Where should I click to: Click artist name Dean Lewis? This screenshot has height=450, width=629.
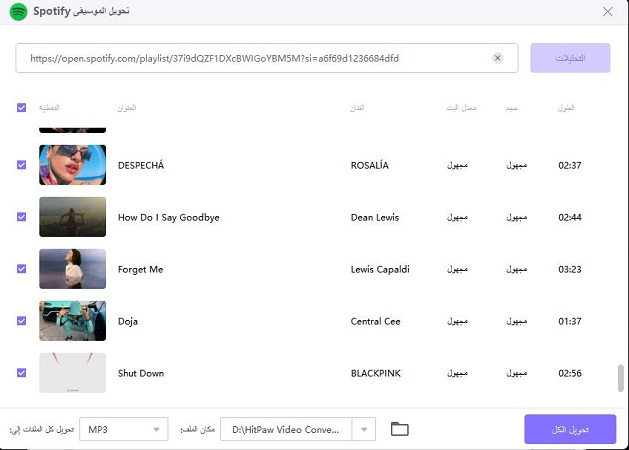coord(375,217)
